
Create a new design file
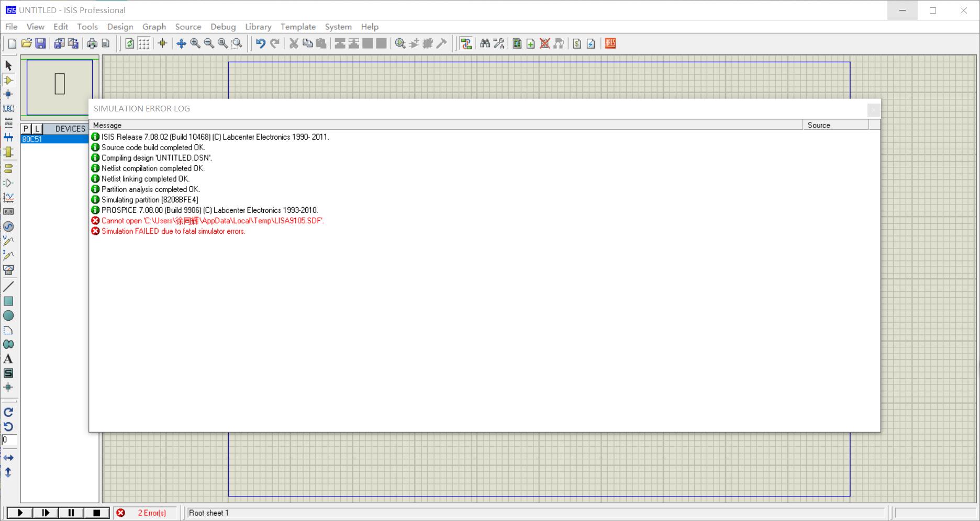click(x=12, y=43)
